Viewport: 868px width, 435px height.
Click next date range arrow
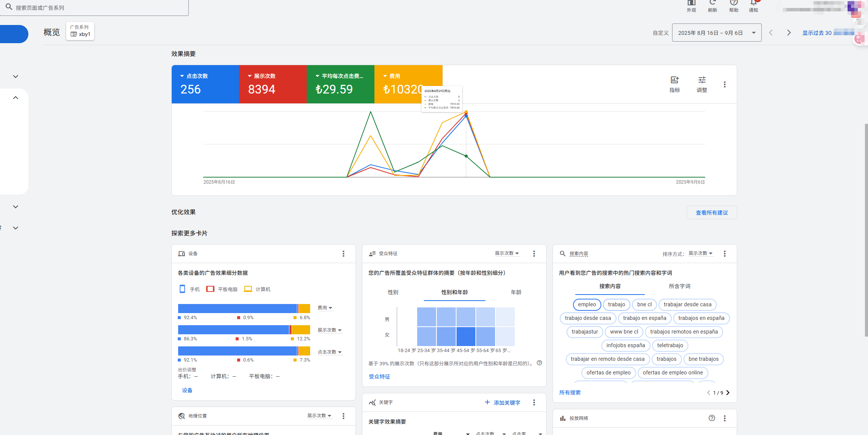click(x=789, y=33)
